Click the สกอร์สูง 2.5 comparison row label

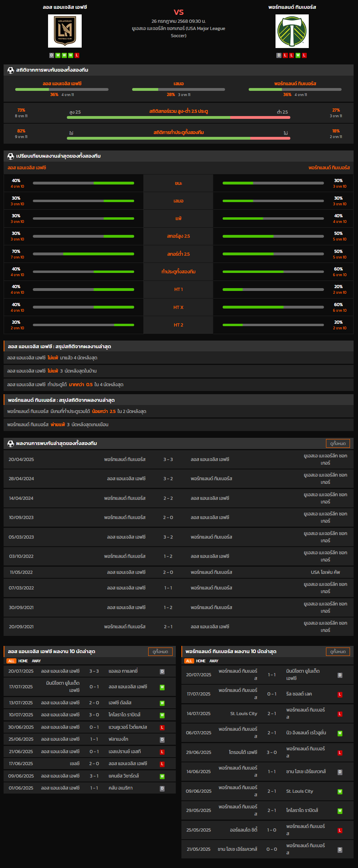(179, 236)
